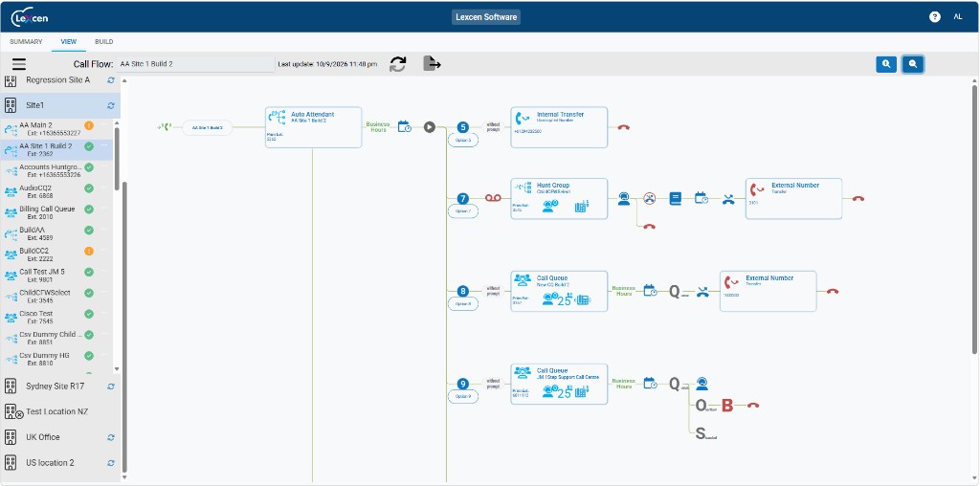Open more options dots for AA Main 2

104,125
